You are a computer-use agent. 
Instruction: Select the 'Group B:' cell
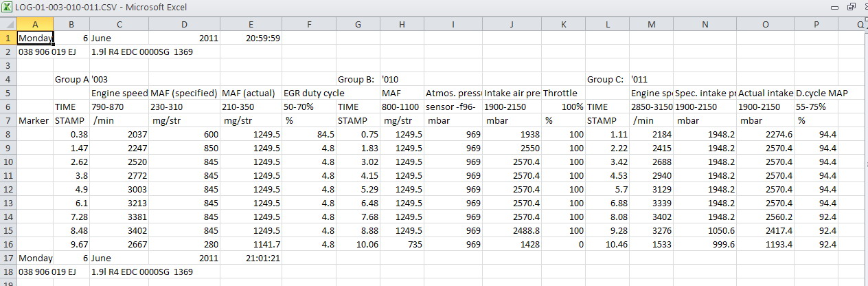pos(358,79)
